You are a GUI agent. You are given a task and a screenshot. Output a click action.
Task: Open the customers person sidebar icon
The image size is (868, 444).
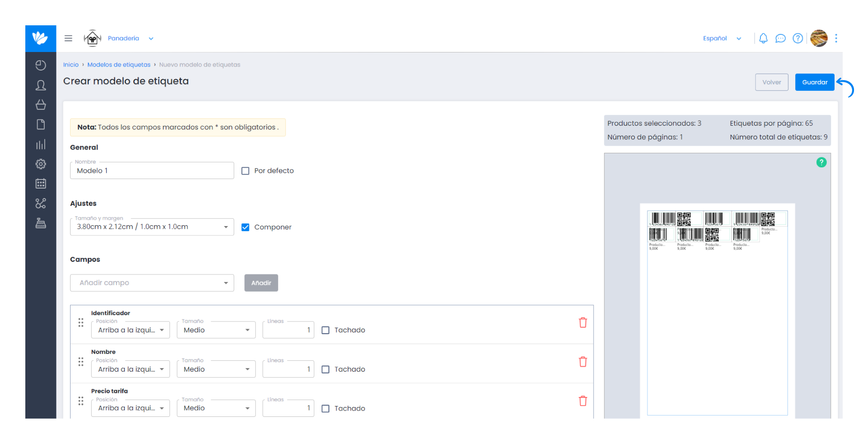41,85
